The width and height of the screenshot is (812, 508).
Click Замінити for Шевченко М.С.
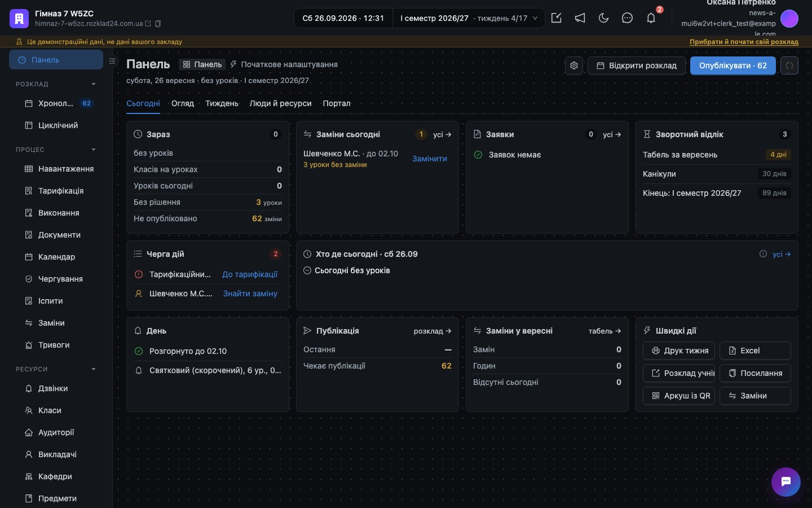tap(430, 159)
